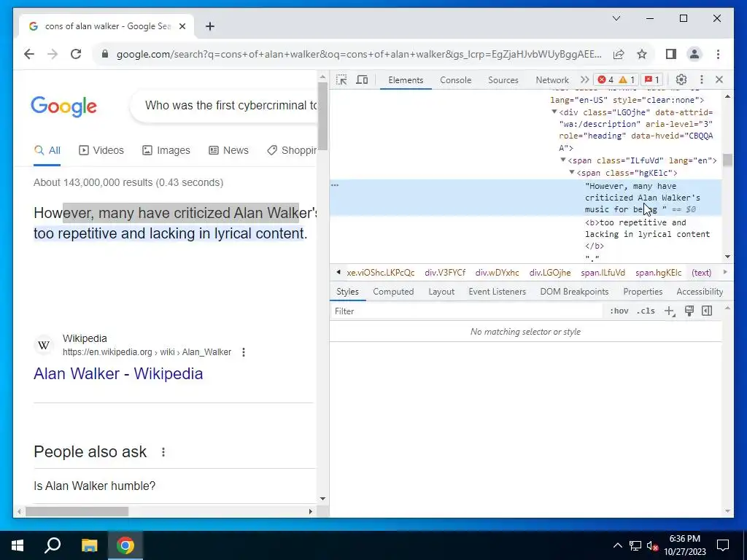The height and width of the screenshot is (560, 747).
Task: Go back with the browser back arrow
Action: (29, 54)
